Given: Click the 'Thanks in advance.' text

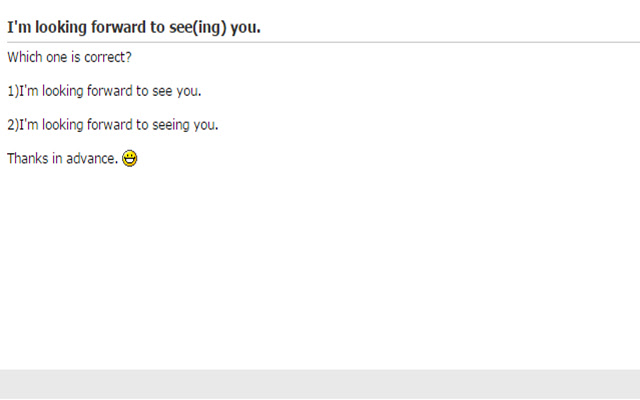Looking at the screenshot, I should click(62, 158).
